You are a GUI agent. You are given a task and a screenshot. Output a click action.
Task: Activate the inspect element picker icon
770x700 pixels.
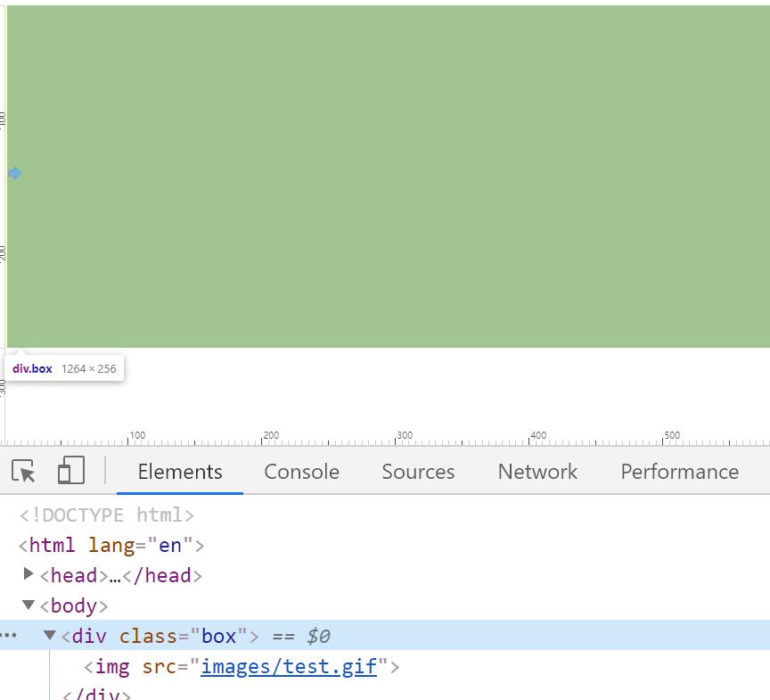23,471
